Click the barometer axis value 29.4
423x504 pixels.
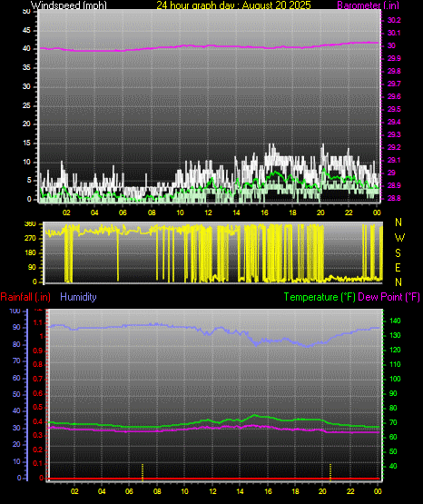click(x=394, y=123)
